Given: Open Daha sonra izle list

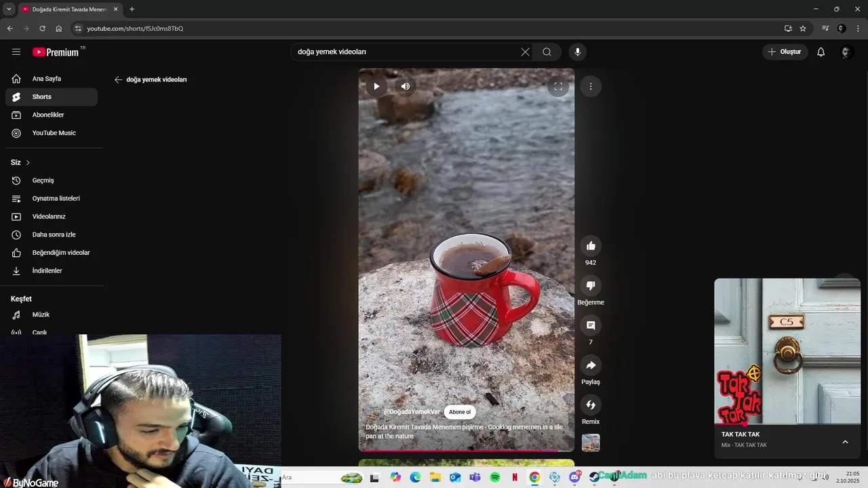Looking at the screenshot, I should [52, 235].
